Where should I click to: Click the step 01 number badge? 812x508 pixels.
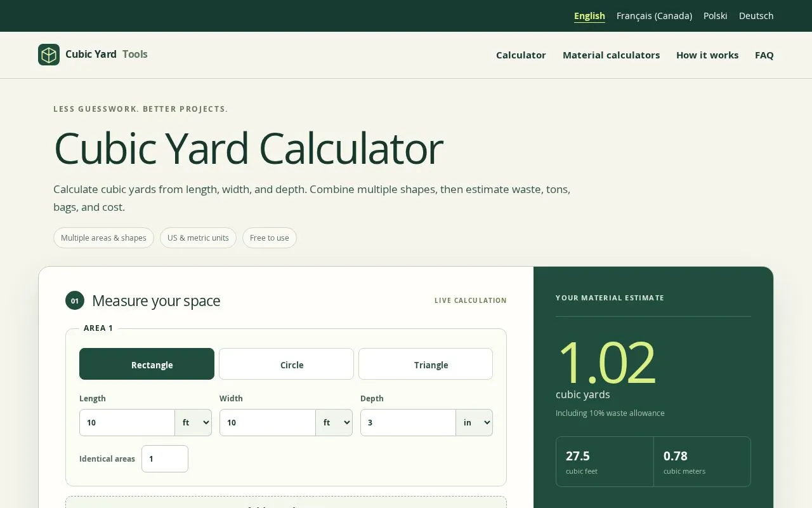click(x=75, y=300)
